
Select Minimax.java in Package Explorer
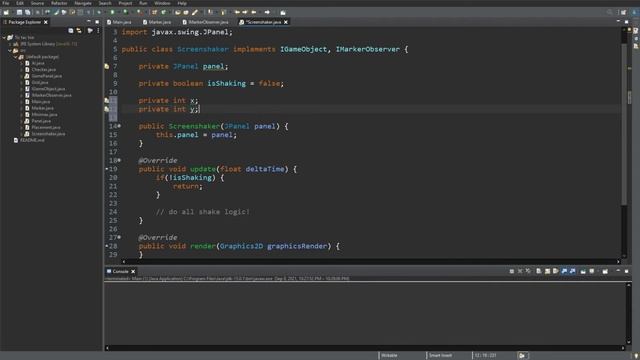click(x=44, y=114)
